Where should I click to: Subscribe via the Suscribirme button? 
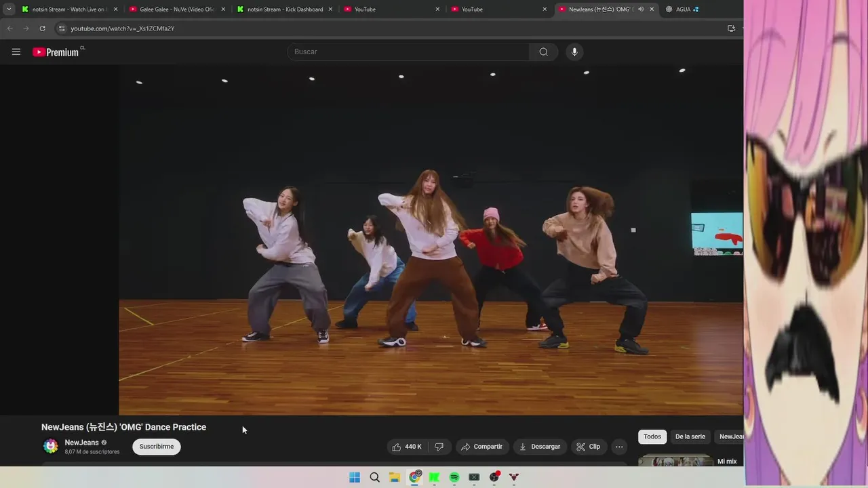[157, 447]
